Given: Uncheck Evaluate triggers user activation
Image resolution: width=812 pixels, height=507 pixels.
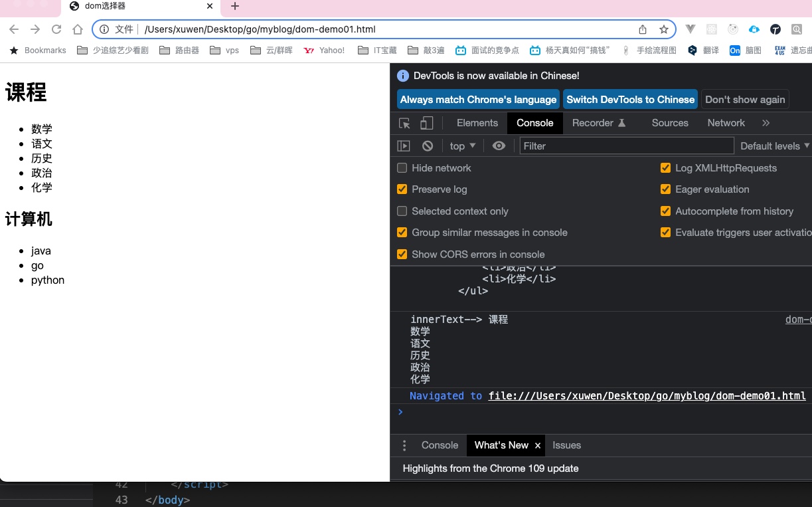Looking at the screenshot, I should pyautogui.click(x=665, y=233).
